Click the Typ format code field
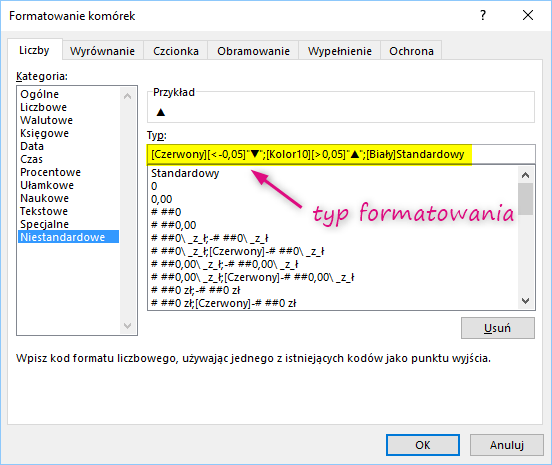The width and height of the screenshot is (552, 465). click(x=341, y=154)
